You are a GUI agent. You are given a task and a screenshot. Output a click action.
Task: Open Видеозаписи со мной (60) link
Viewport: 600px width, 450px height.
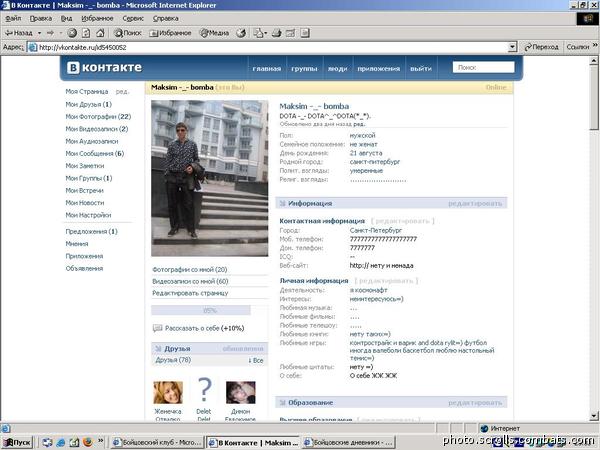(x=190, y=282)
